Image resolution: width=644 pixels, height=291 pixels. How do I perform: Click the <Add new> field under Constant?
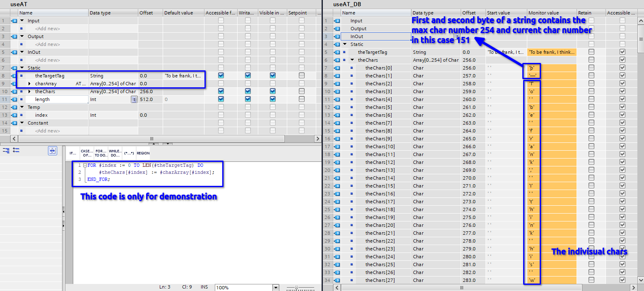(48, 131)
